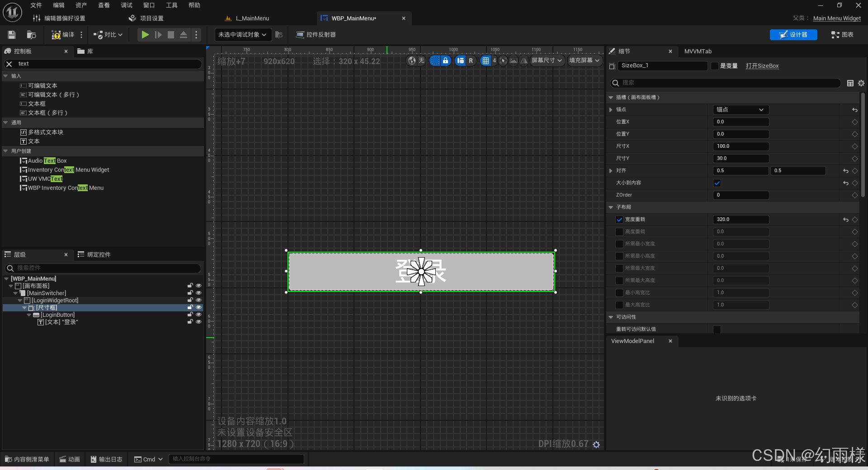
Task: Enable the 是变量 checkbox
Action: tap(715, 66)
